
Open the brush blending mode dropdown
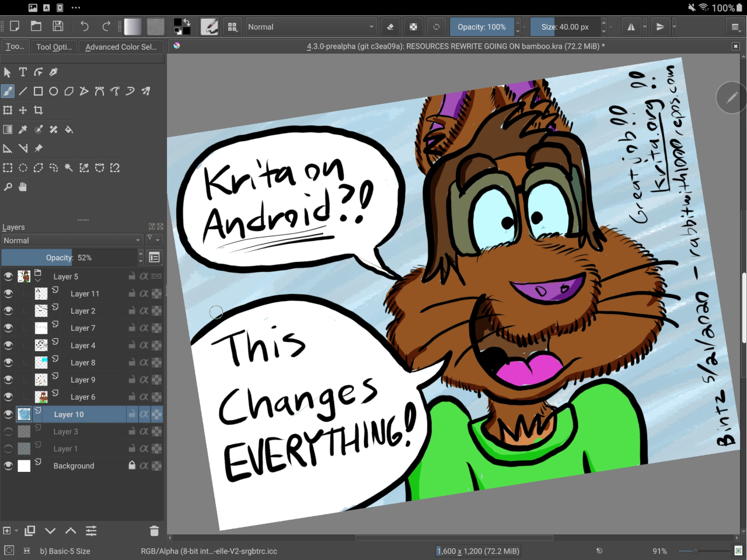tap(311, 27)
